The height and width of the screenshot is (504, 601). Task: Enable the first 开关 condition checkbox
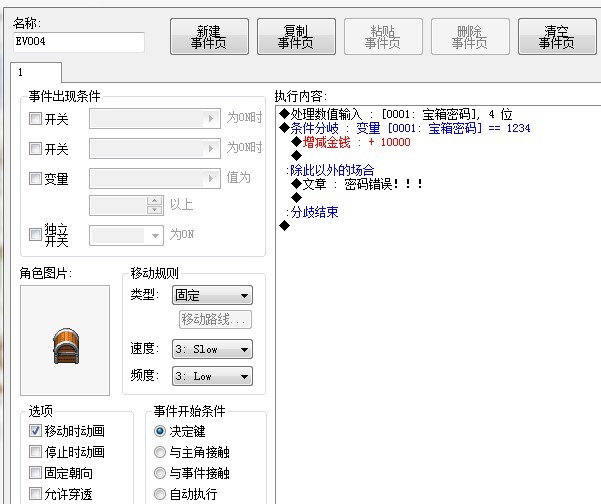coord(35,118)
